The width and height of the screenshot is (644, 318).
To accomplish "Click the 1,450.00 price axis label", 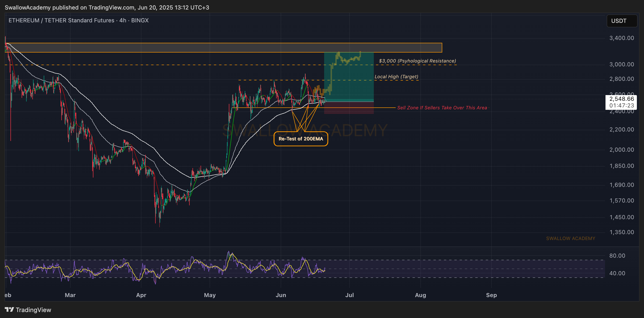I will (621, 217).
